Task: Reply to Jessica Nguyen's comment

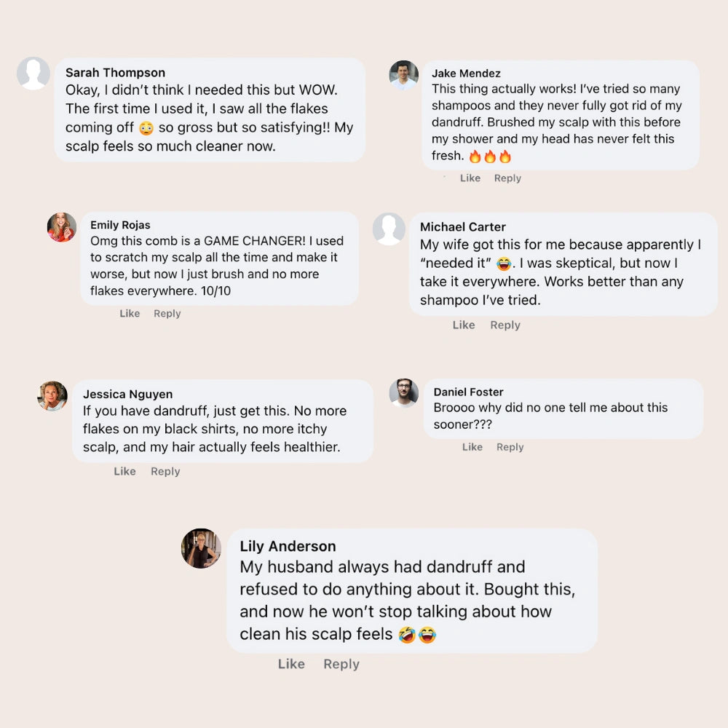Action: [165, 472]
